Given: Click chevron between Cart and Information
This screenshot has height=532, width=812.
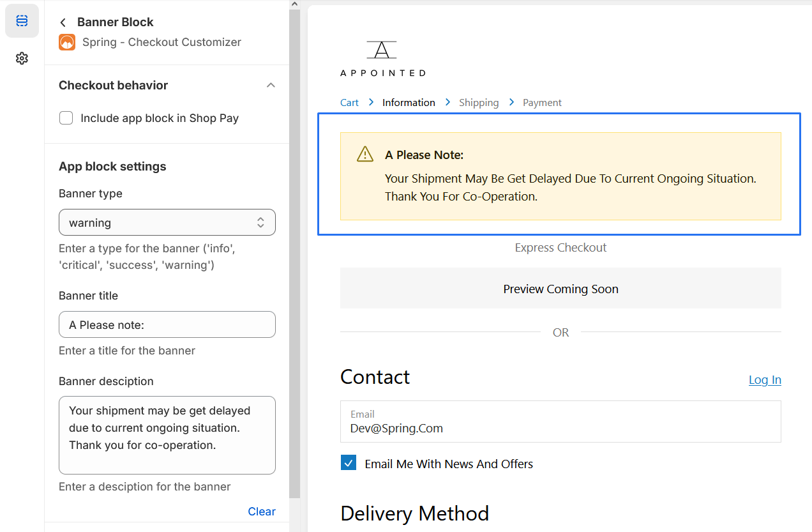Looking at the screenshot, I should click(371, 102).
